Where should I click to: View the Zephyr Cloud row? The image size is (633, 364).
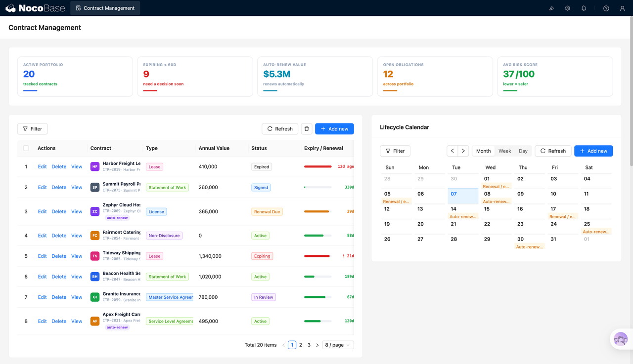(x=77, y=211)
